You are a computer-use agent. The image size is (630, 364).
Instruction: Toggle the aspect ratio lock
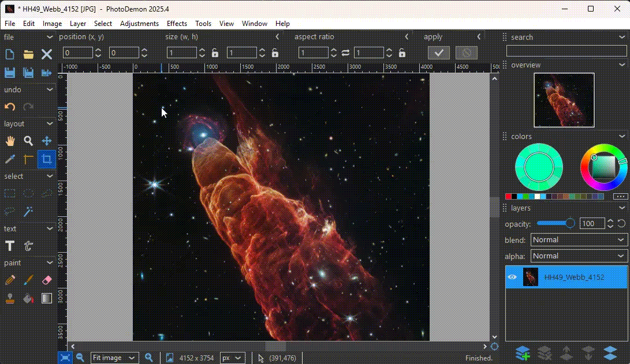(402, 53)
